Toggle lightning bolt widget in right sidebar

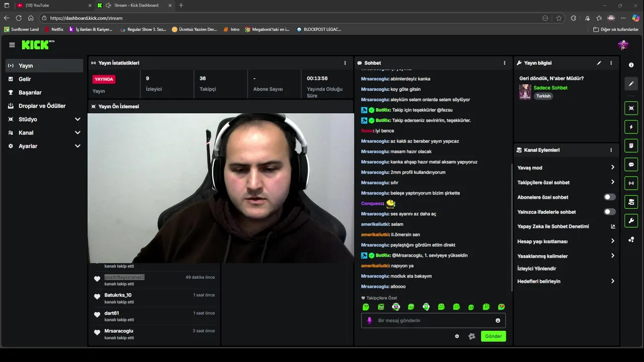631,127
